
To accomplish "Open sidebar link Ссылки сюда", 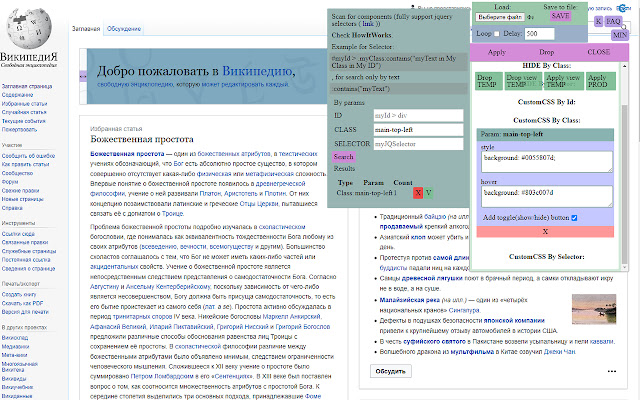I will (x=18, y=234).
